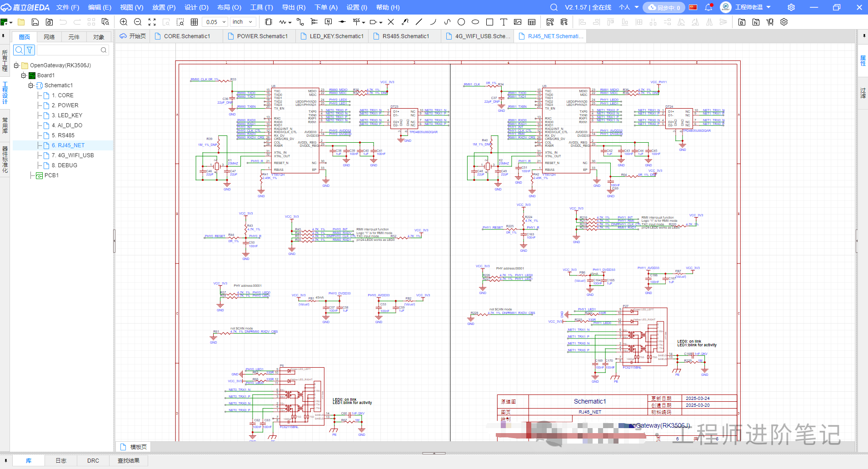Click the project panel search field
Viewport: 868px width, 469px height.
coord(72,50)
